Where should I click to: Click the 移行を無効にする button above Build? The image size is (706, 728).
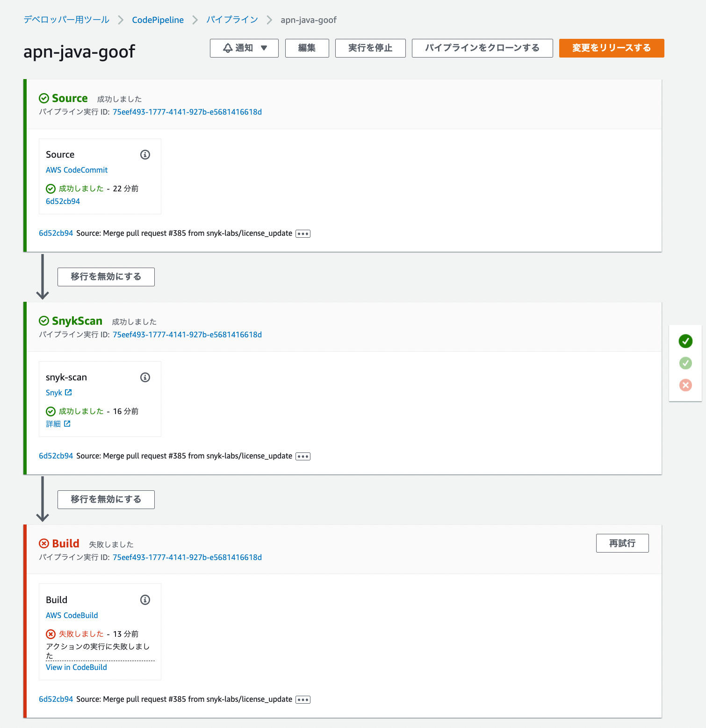[x=106, y=499]
